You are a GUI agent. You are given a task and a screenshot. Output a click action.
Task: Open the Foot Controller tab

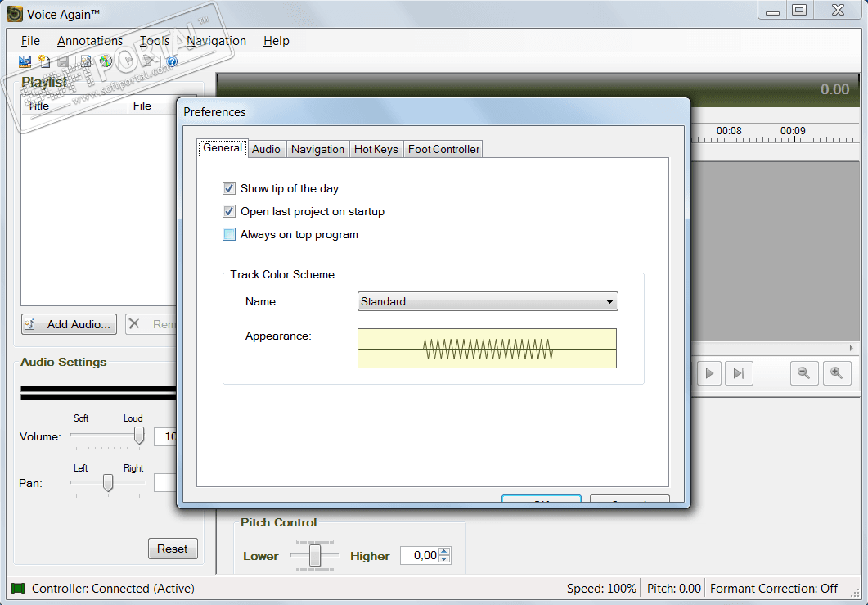click(443, 149)
